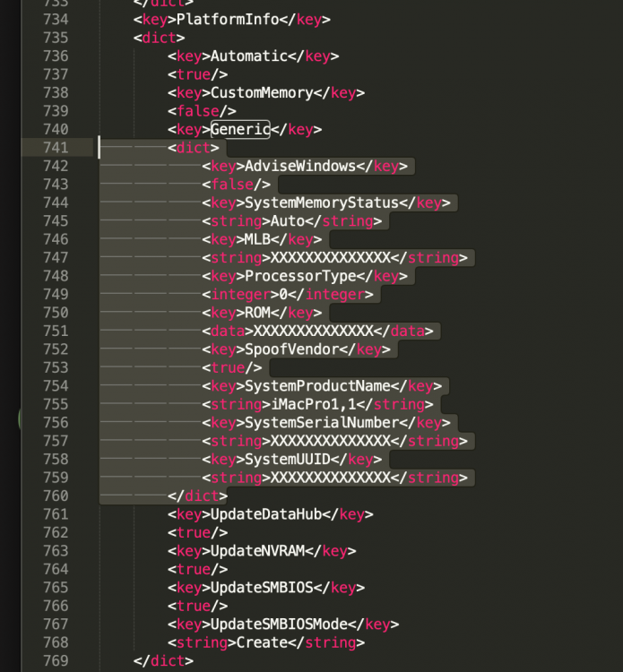Click the iMacPro1,1 string value
The width and height of the screenshot is (623, 672).
coord(314,405)
